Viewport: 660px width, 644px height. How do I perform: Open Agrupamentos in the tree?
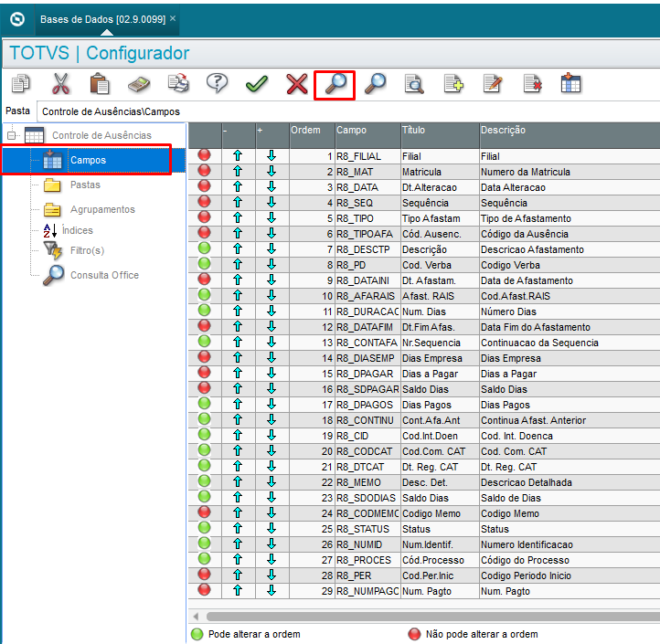tap(102, 209)
